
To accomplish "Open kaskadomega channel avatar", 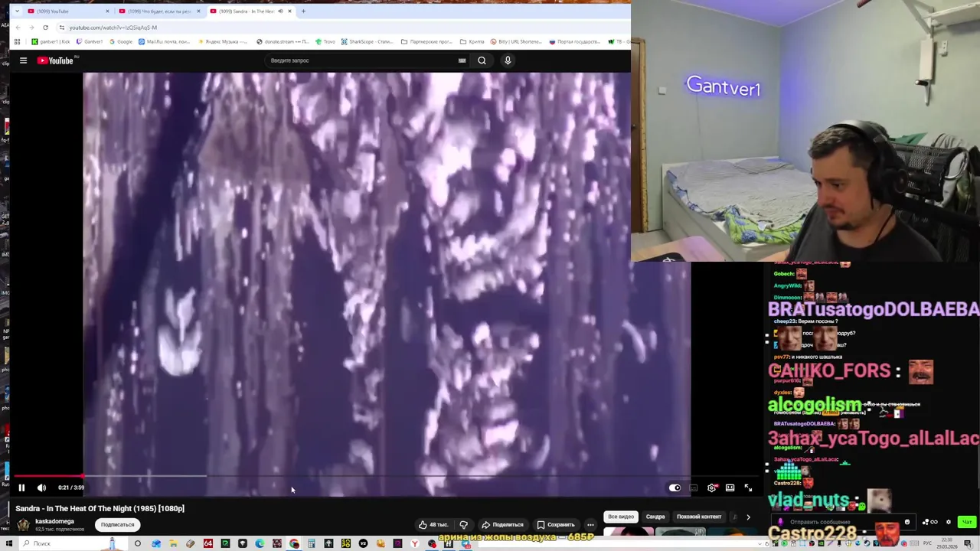I will click(24, 525).
